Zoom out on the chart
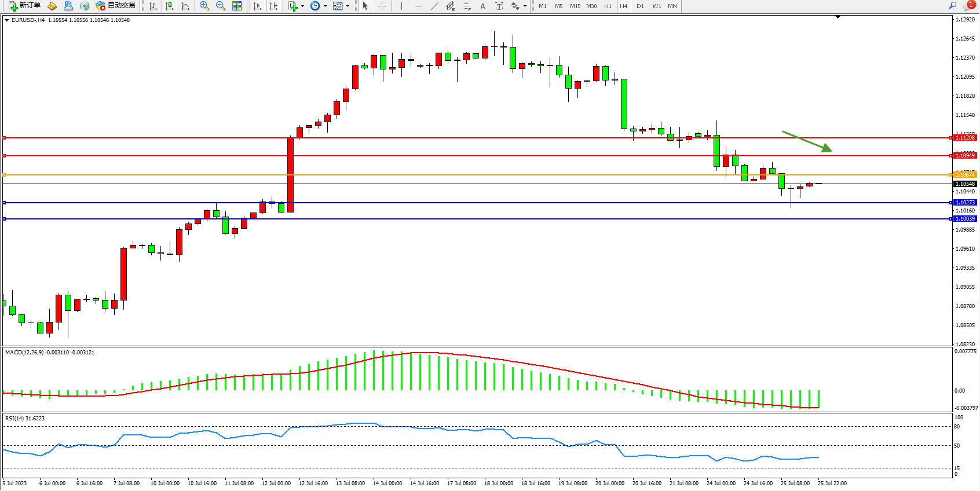The image size is (980, 491). tap(221, 6)
